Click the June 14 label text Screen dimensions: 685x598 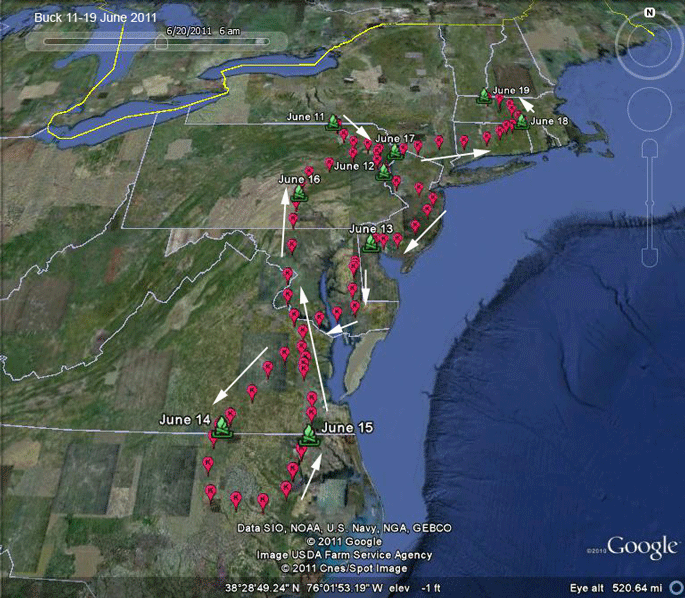(185, 420)
